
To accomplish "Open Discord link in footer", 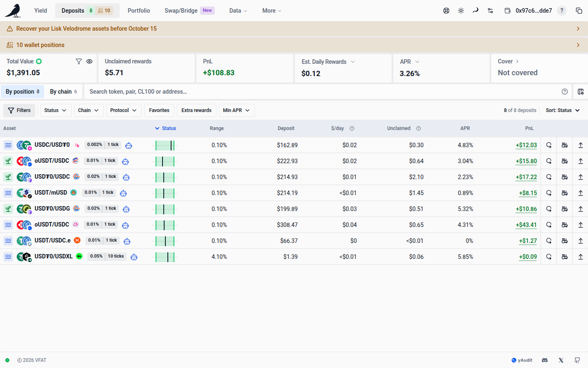I will 545,360.
